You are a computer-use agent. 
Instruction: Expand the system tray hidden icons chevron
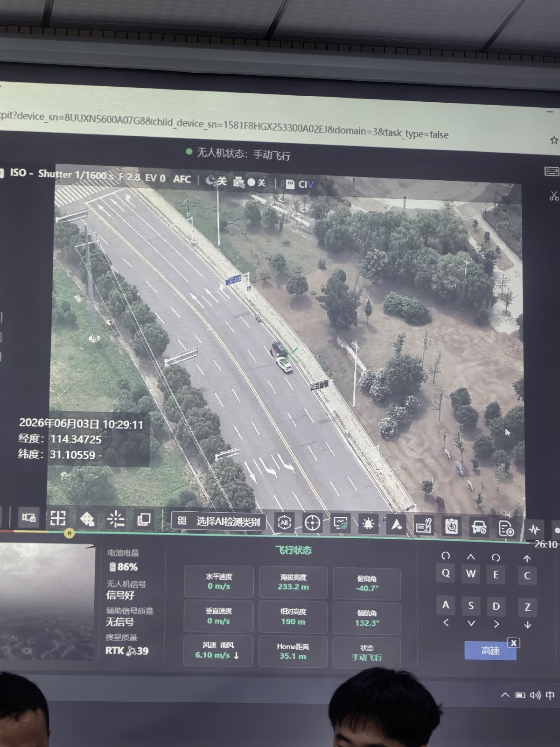tap(505, 695)
